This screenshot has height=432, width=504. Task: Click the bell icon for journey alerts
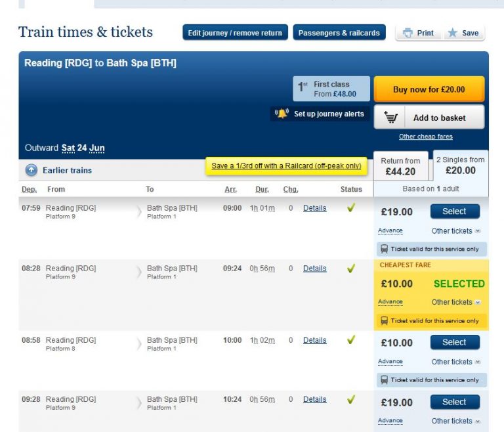[x=282, y=114]
